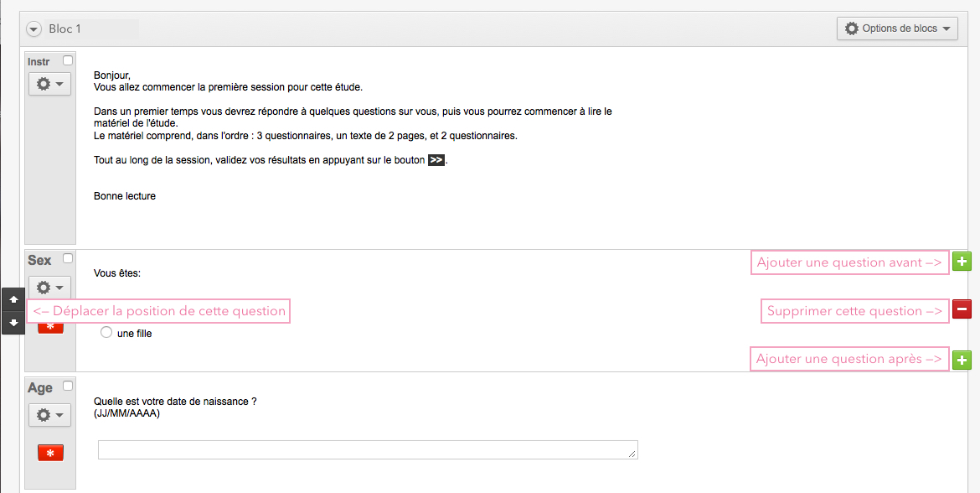980x493 pixels.
Task: Open gear dropdown for Sex question
Action: tap(50, 288)
